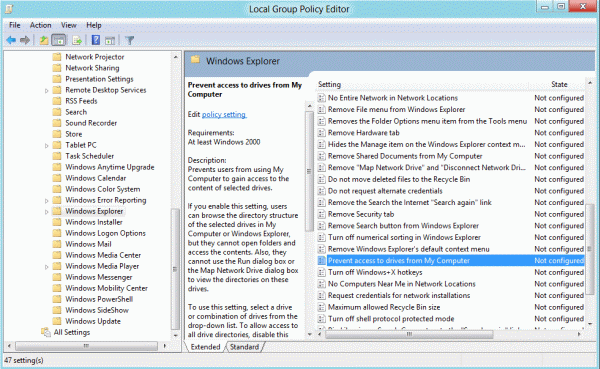
Task: Switch to the Standard tab
Action: (x=245, y=347)
